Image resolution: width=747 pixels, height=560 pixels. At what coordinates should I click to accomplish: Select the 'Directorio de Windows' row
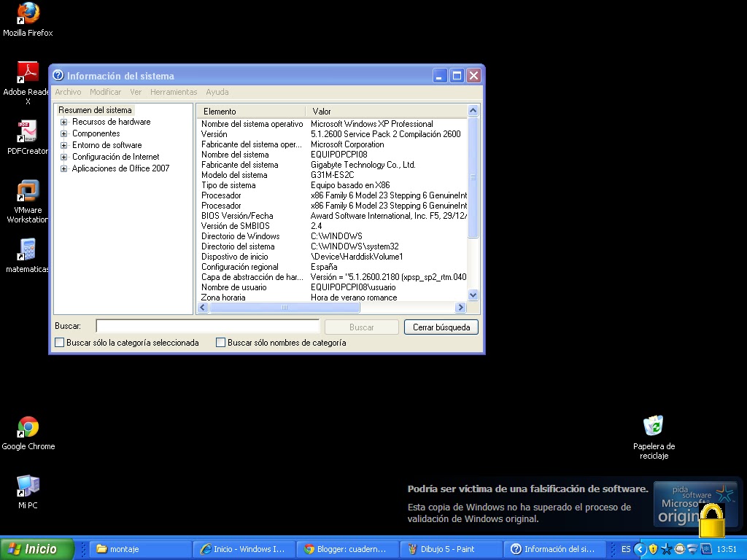(333, 236)
